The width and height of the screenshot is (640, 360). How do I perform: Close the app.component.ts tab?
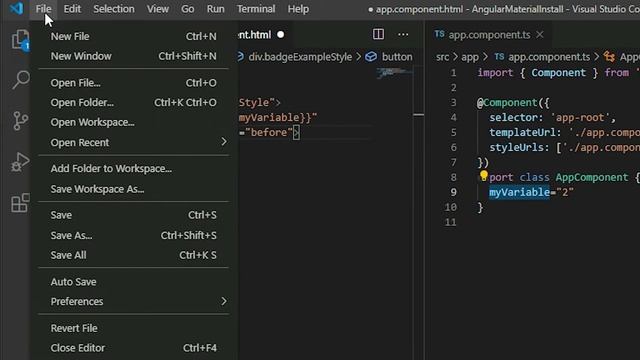click(540, 35)
